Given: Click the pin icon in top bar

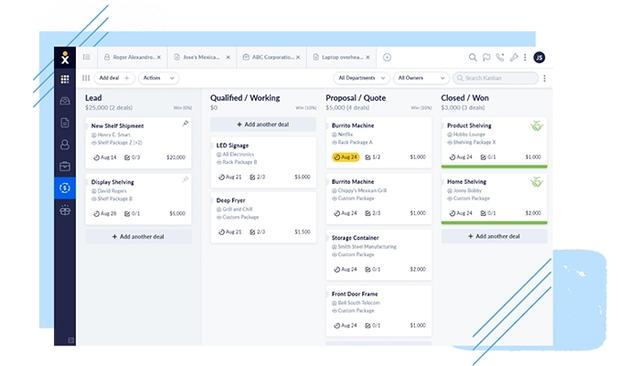Looking at the screenshot, I should [x=514, y=58].
